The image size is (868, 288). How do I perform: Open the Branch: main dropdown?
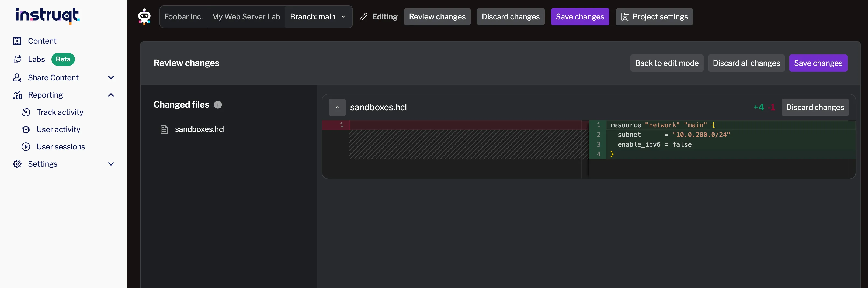coord(318,17)
